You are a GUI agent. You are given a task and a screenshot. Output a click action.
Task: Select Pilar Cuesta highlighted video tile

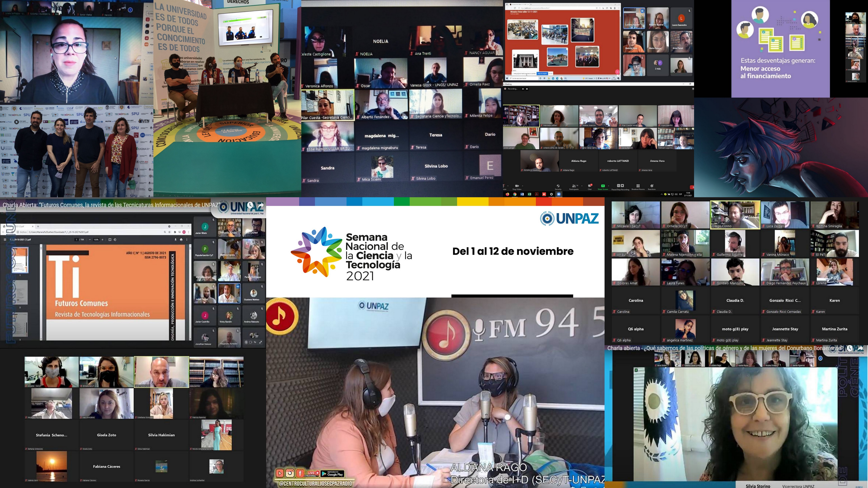(x=328, y=105)
